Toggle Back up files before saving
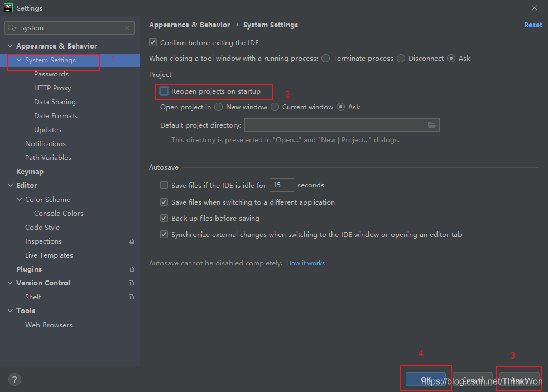Screen dimensions: 548x392 (x=164, y=218)
